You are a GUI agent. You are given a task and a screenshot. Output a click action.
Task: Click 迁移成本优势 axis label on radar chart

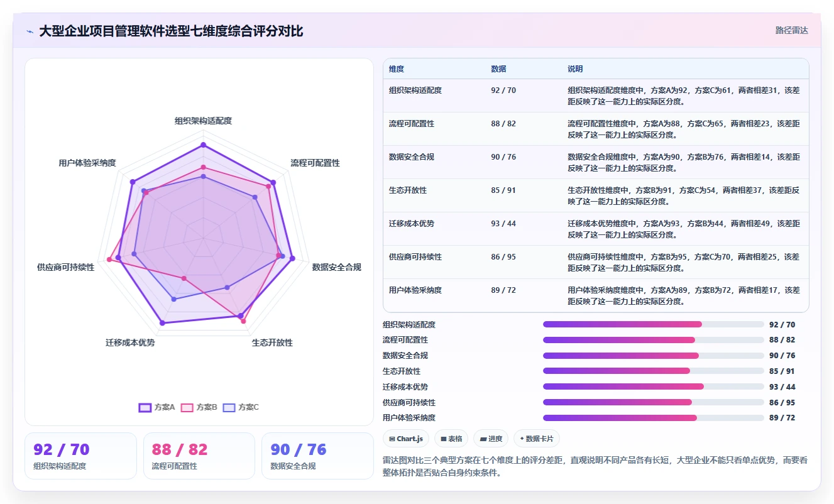coord(130,342)
